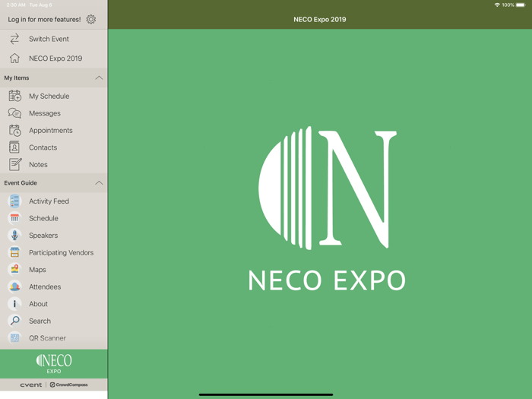Open Switch Event menu item

(54, 39)
